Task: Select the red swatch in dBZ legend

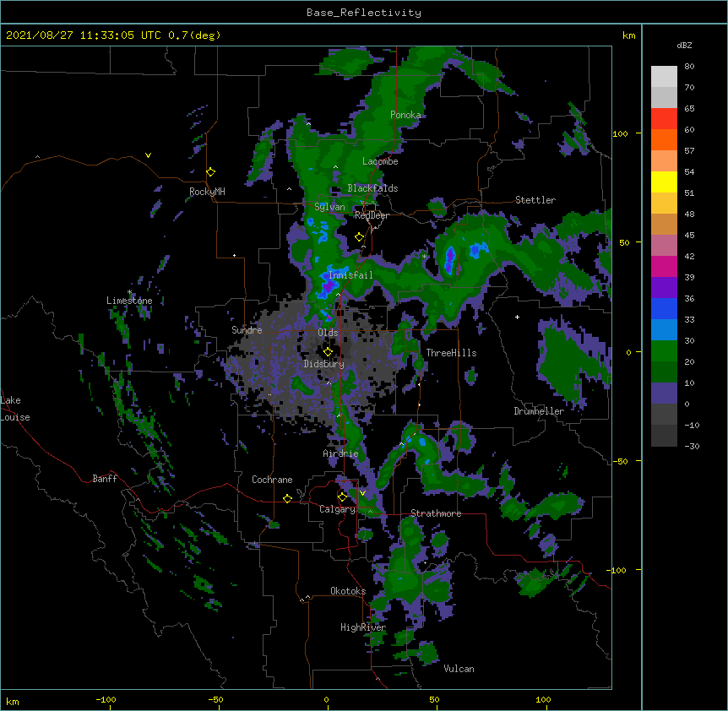Action: [664, 119]
